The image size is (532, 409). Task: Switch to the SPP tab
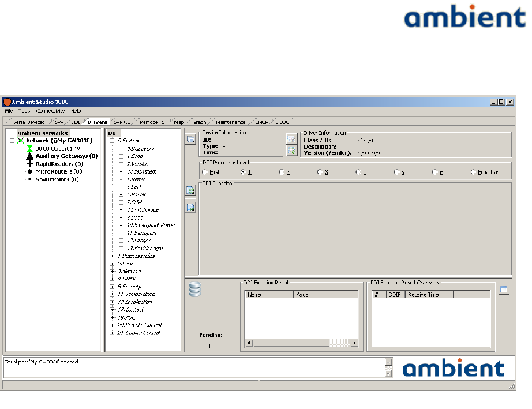click(59, 122)
